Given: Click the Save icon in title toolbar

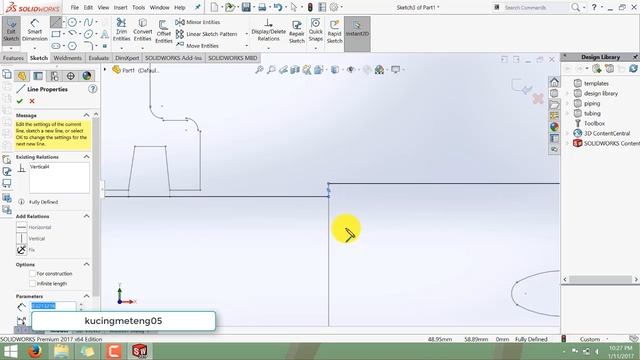Looking at the screenshot, I should 246,7.
